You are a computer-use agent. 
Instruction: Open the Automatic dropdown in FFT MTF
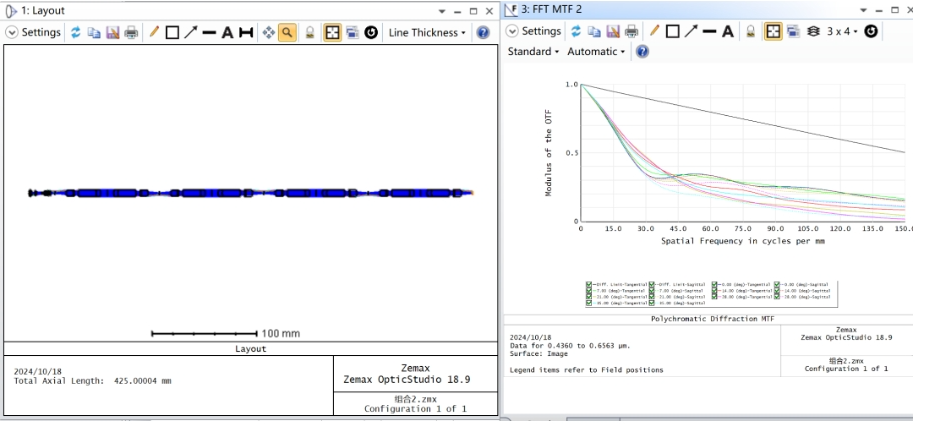tap(596, 51)
